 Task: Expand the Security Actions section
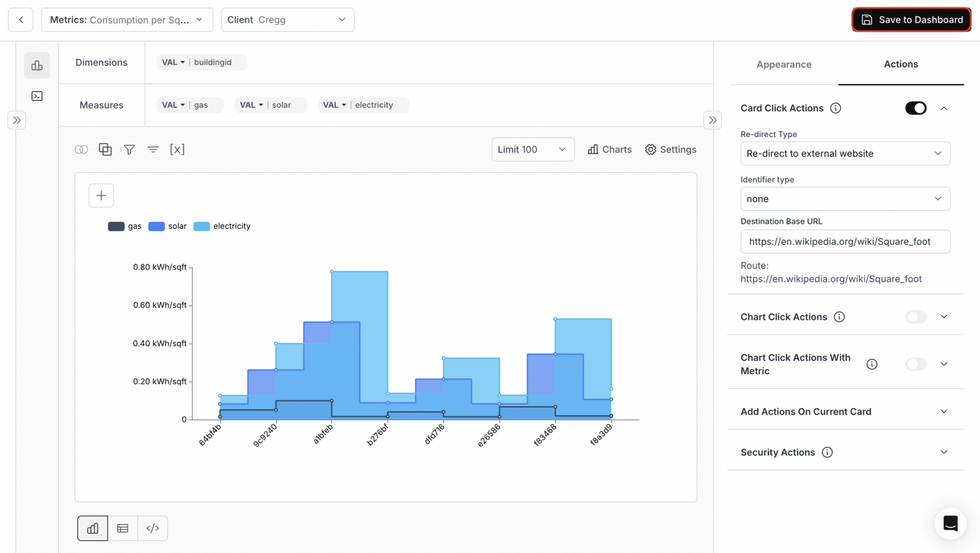click(944, 451)
